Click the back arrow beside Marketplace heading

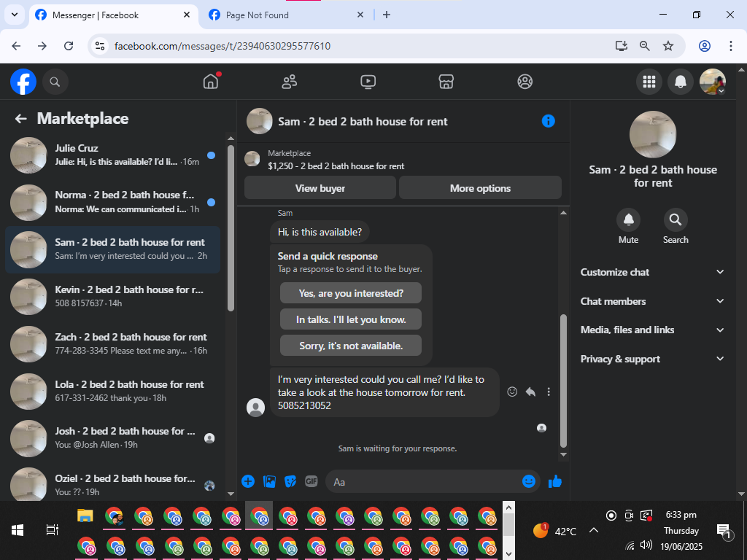pos(20,119)
